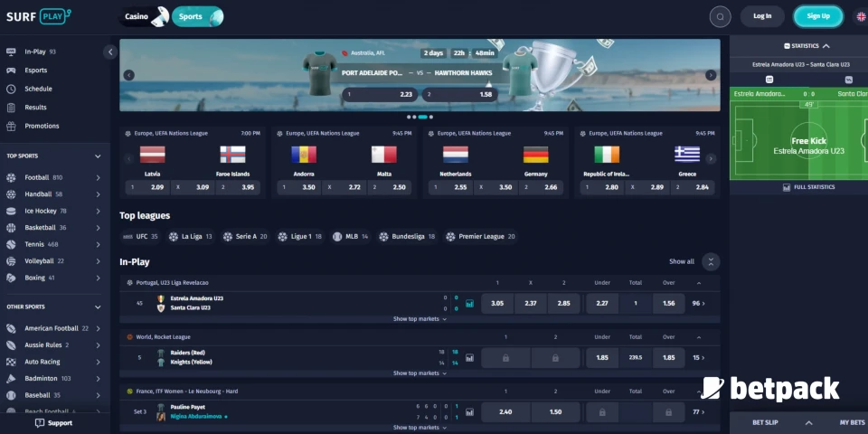Collapse the left sidebar arrow
This screenshot has height=434, width=868.
109,52
